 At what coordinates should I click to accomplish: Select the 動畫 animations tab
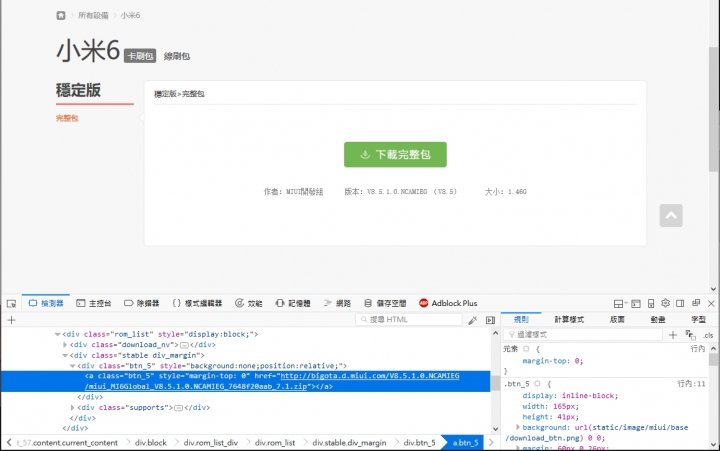point(658,319)
